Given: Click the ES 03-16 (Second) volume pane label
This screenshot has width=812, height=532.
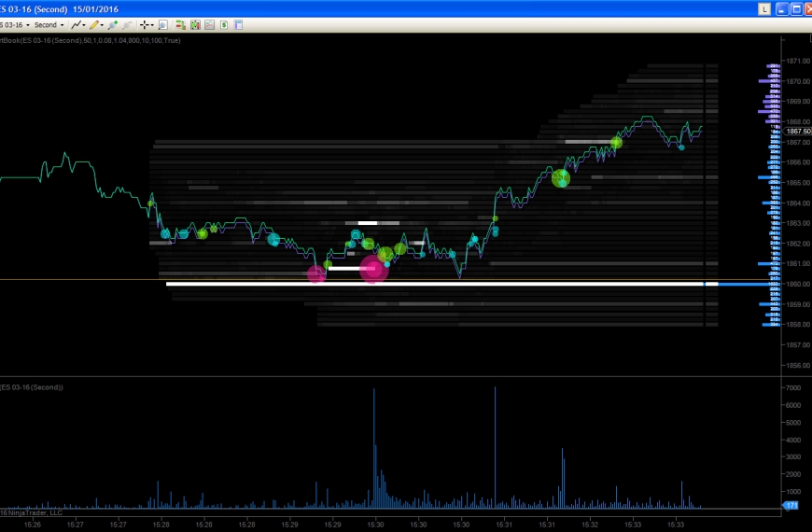Looking at the screenshot, I should point(32,386).
